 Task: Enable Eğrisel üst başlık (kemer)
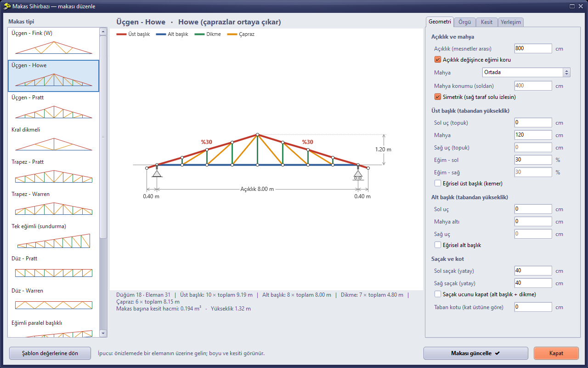tap(437, 183)
